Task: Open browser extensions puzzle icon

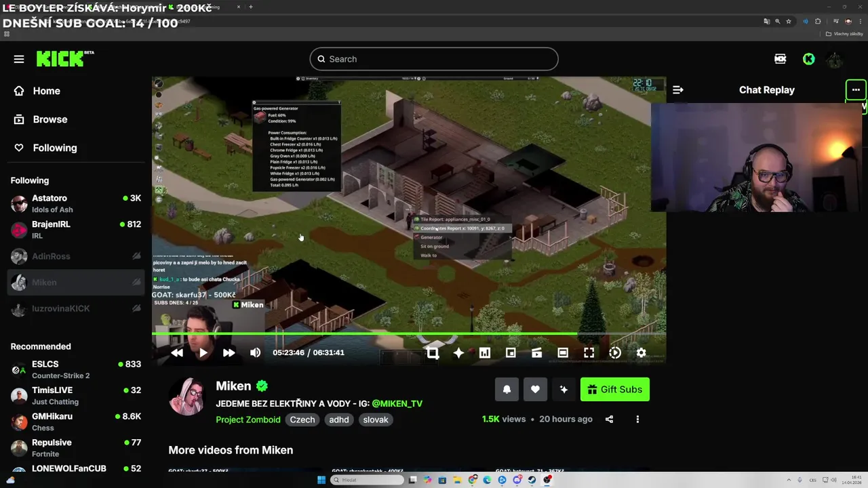Action: pos(818,21)
